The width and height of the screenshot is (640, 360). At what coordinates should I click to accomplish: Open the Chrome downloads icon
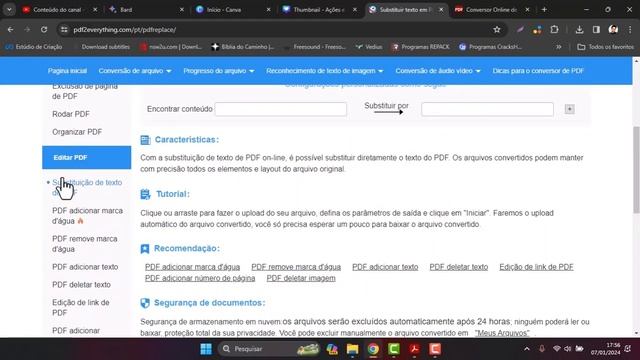pyautogui.click(x=579, y=29)
